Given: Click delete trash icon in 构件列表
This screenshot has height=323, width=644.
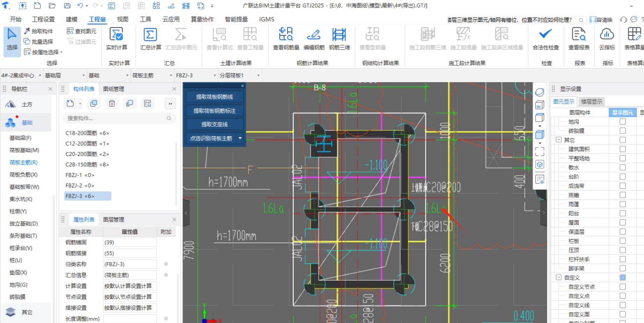Looking at the screenshot, I should pyautogui.click(x=112, y=103).
